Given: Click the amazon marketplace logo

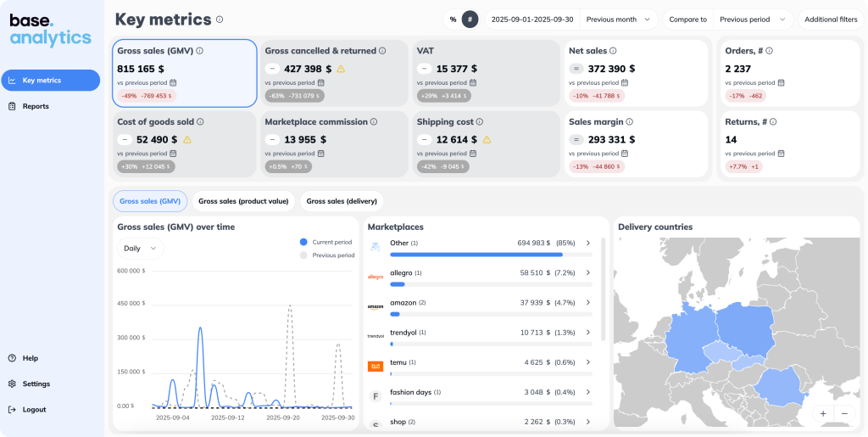Looking at the screenshot, I should click(376, 306).
